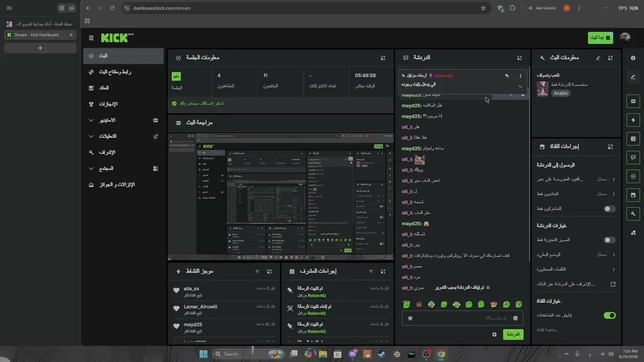The height and width of the screenshot is (362, 644).
Task: Click the pencil icon in the right rail
Action: (x=633, y=77)
